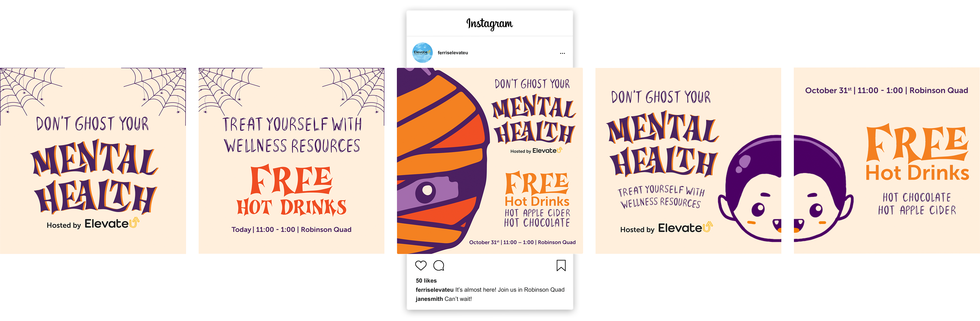The image size is (980, 321).
Task: Click the mummy's purple eye illustration
Action: [x=426, y=191]
